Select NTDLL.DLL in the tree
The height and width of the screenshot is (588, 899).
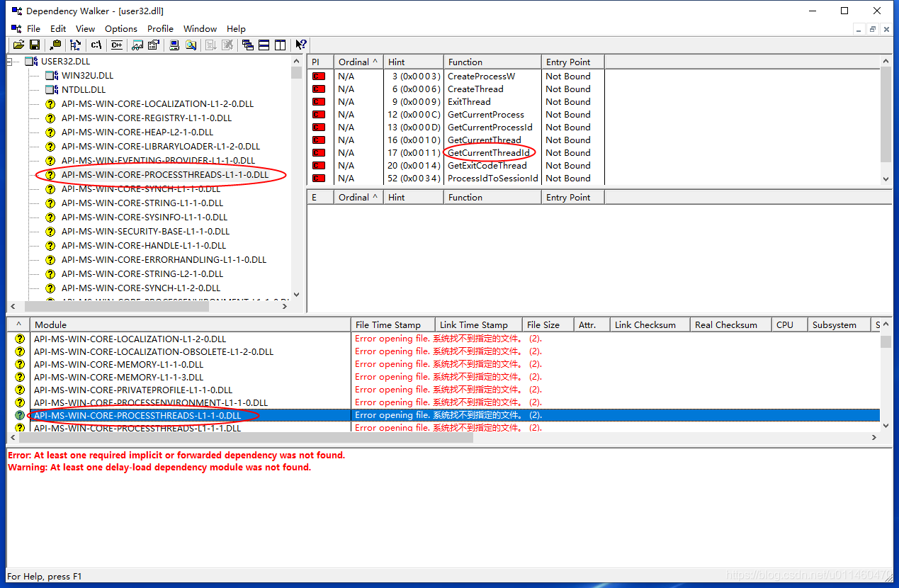pyautogui.click(x=84, y=90)
